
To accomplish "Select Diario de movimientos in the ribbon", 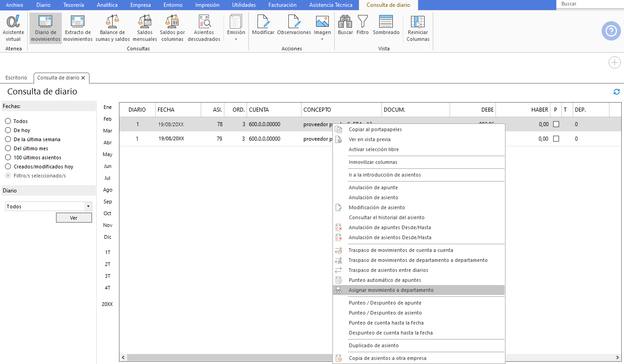I will pyautogui.click(x=45, y=28).
